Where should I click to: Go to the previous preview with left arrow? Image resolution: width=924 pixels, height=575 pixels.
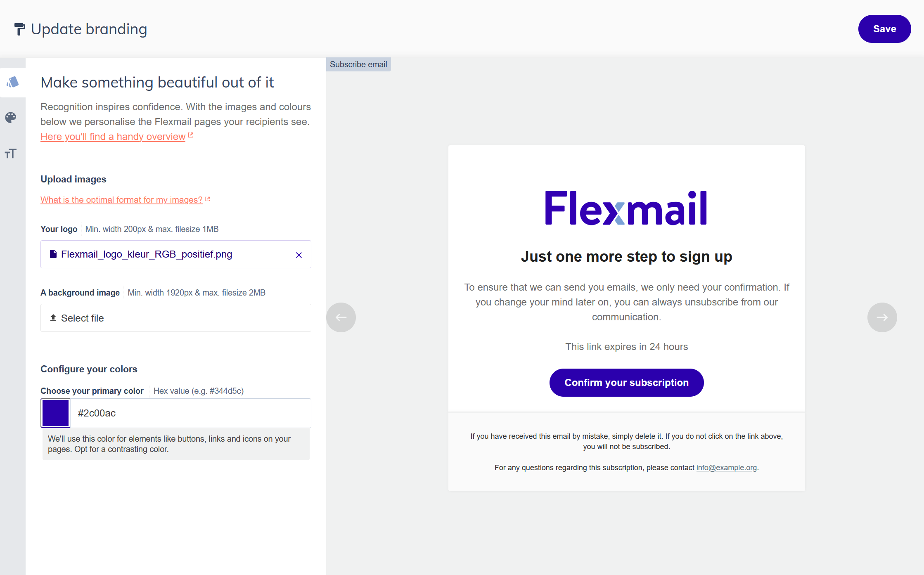[x=341, y=317]
